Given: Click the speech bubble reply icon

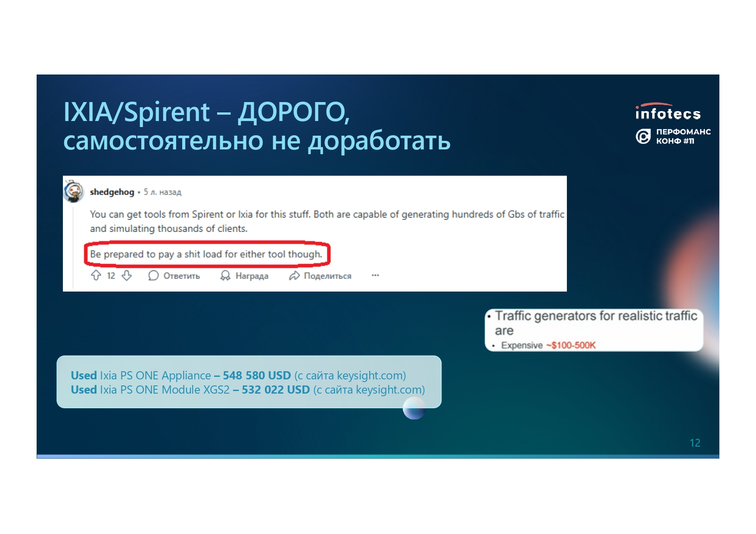Looking at the screenshot, I should tap(153, 276).
